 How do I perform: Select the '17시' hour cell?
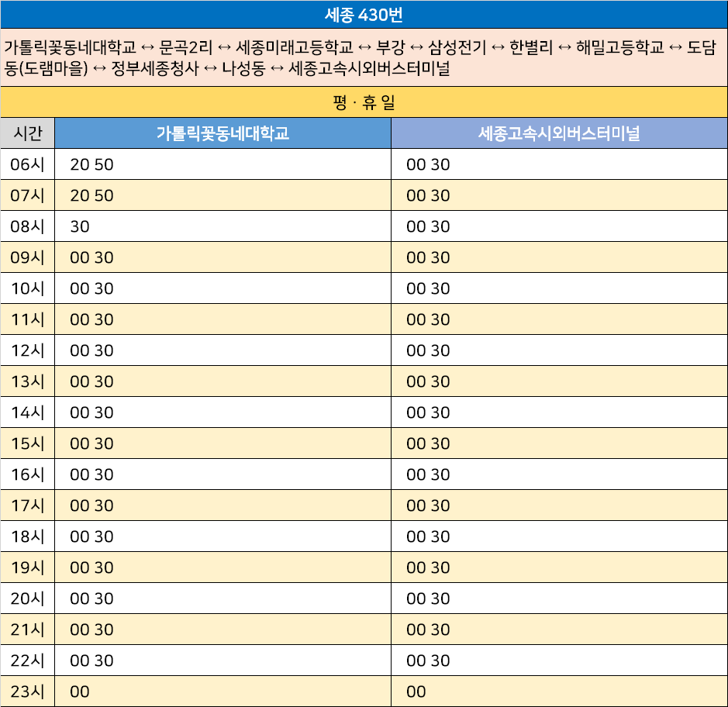pyautogui.click(x=28, y=505)
